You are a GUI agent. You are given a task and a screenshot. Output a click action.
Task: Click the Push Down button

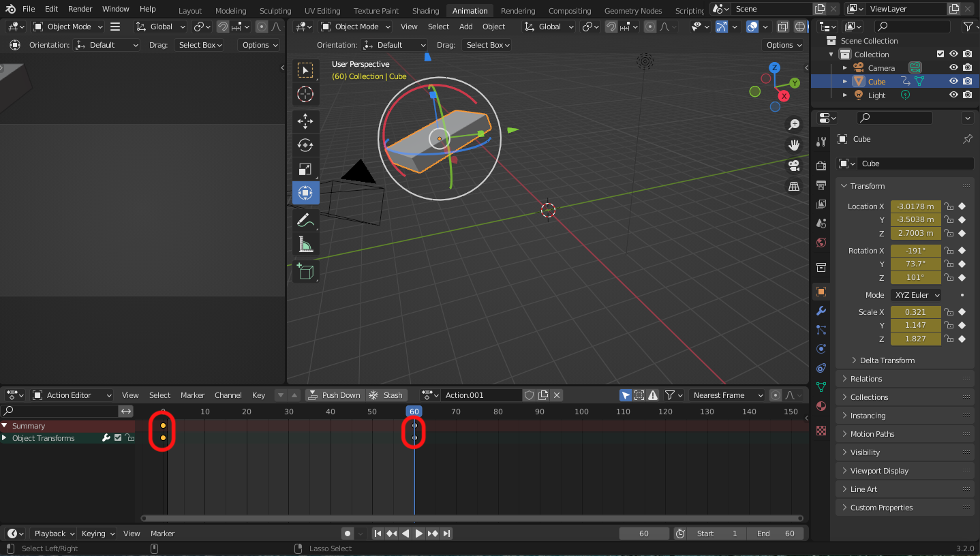pyautogui.click(x=335, y=395)
